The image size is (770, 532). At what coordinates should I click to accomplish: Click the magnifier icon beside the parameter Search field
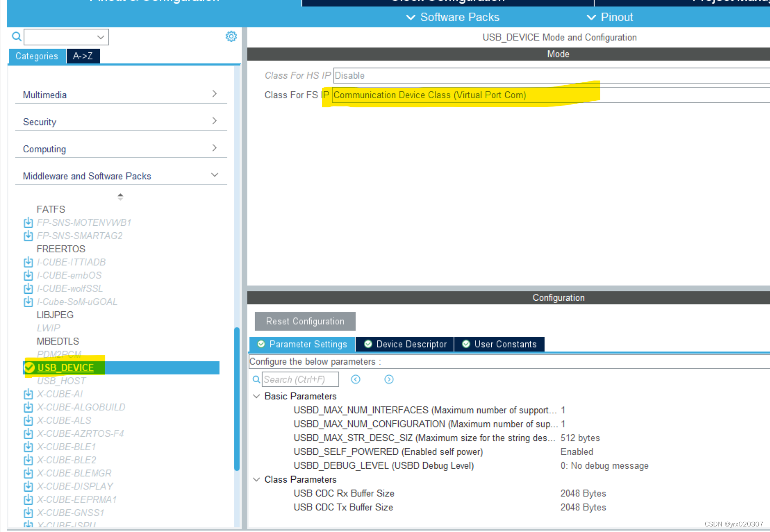click(x=256, y=379)
